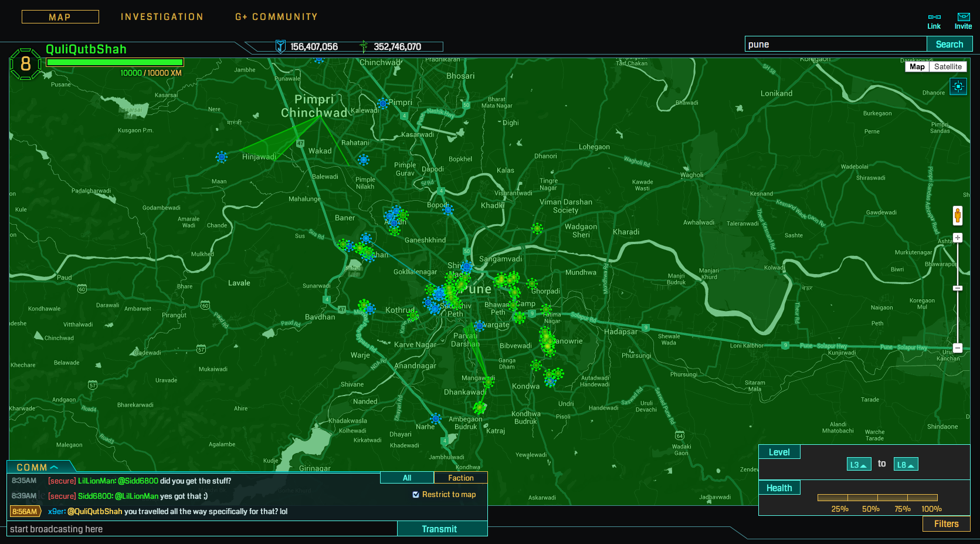Select the blue portal beside Pimpri label

point(383,103)
